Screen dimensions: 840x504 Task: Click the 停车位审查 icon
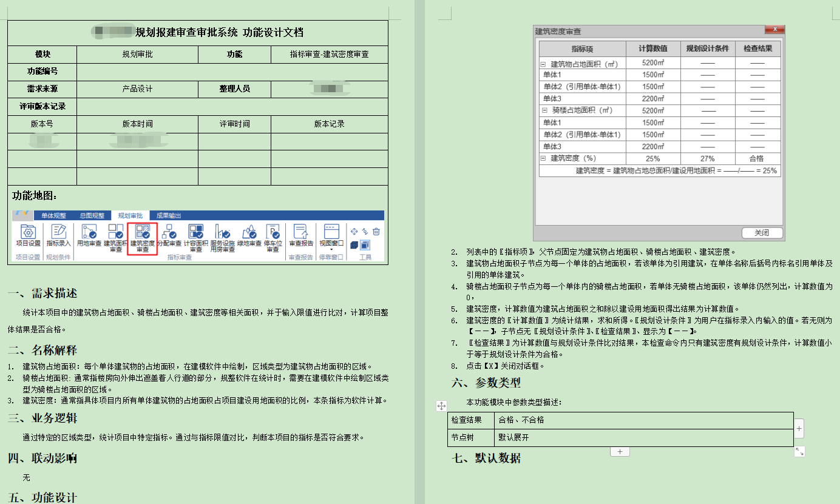click(x=273, y=231)
